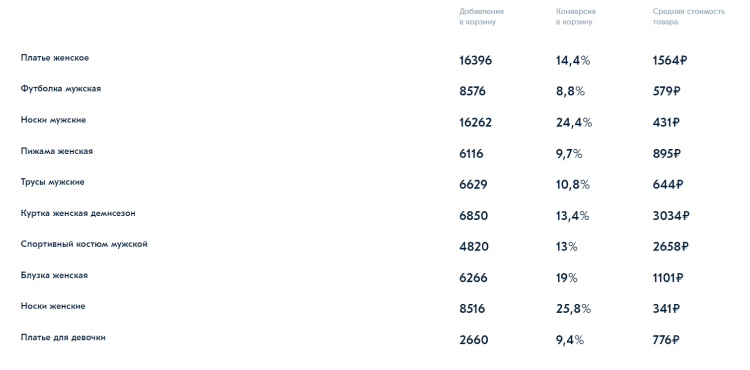Select the 'Платье женское' row label

[55, 58]
